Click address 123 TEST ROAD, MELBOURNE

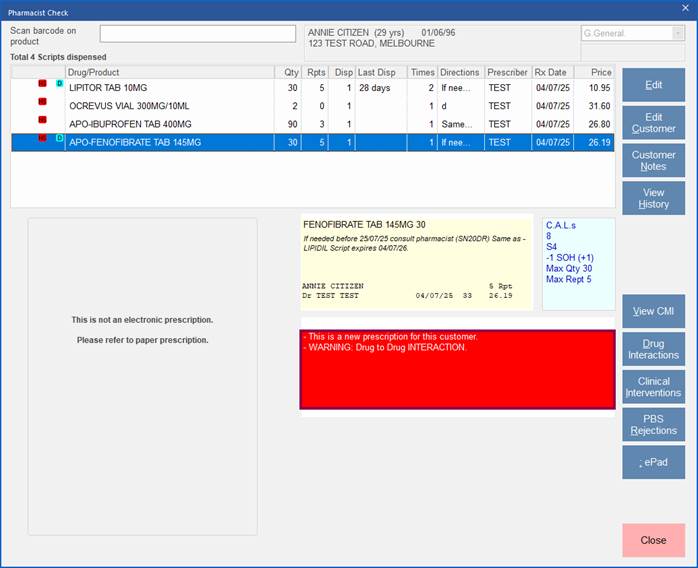[x=371, y=43]
